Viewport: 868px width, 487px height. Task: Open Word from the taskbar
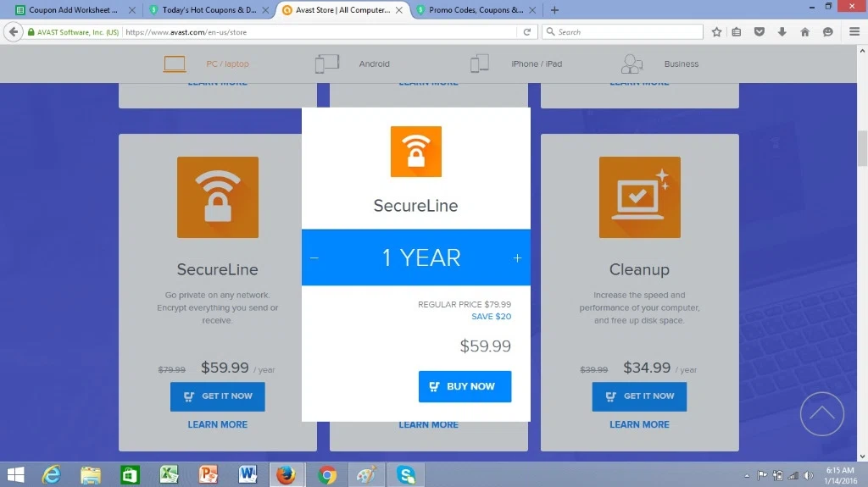248,475
